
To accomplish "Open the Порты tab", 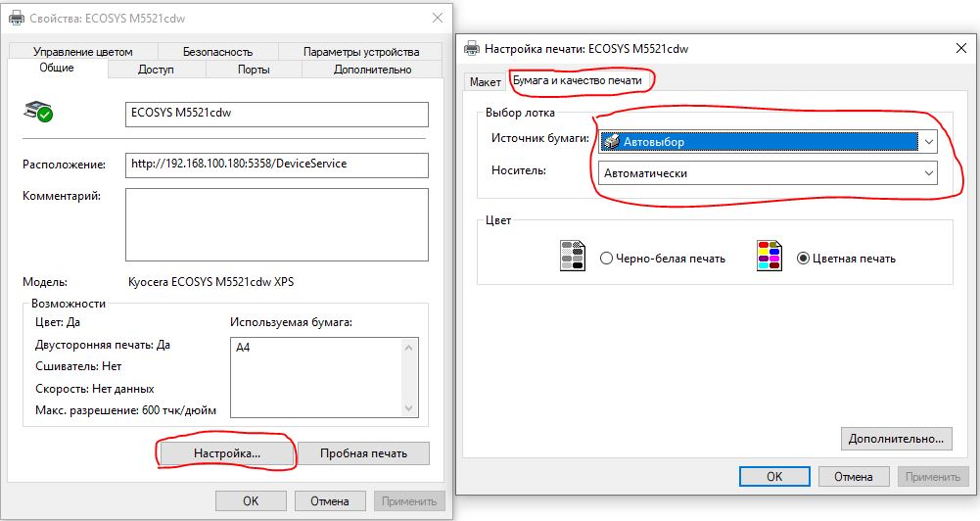I will (x=254, y=70).
